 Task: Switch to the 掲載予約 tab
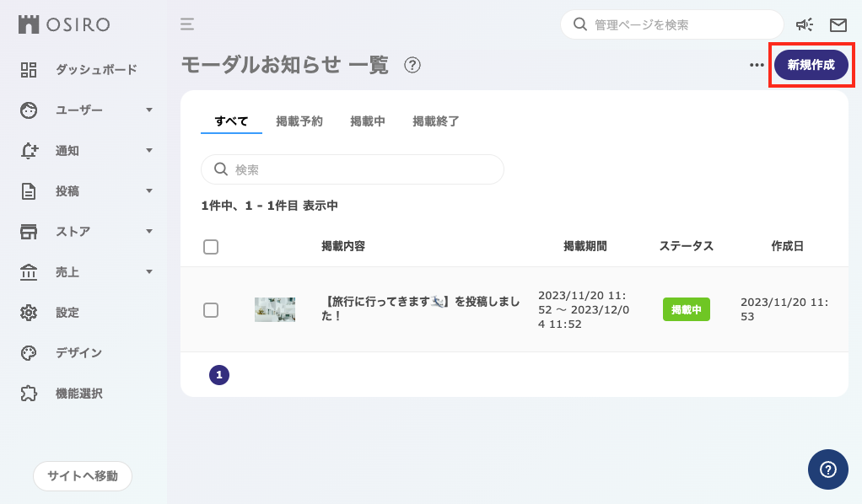pyautogui.click(x=299, y=121)
